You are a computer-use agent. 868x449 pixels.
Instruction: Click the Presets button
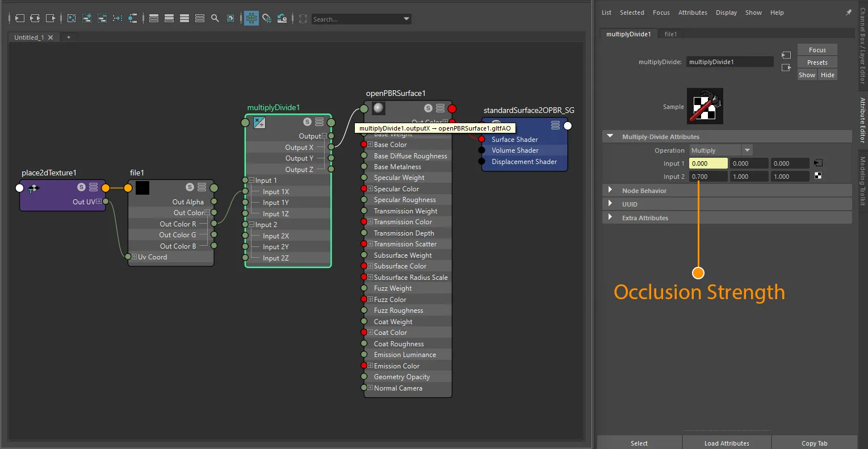click(817, 62)
